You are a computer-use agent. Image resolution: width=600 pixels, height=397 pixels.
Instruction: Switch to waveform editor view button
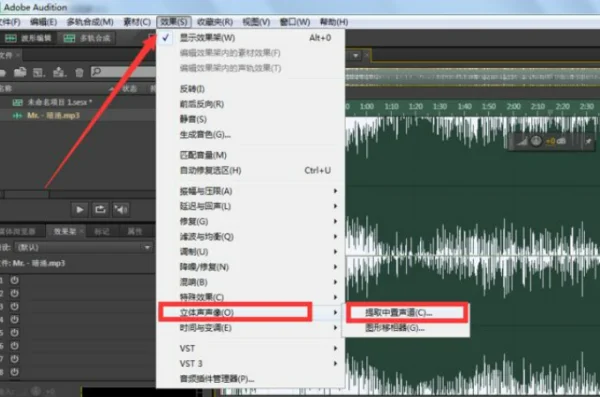(x=29, y=38)
